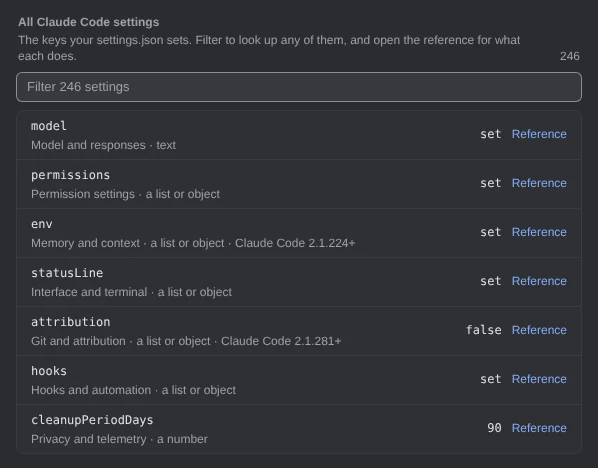Focus the Filter 246 settings input
Viewport: 598px width, 468px height.
pyautogui.click(x=299, y=87)
